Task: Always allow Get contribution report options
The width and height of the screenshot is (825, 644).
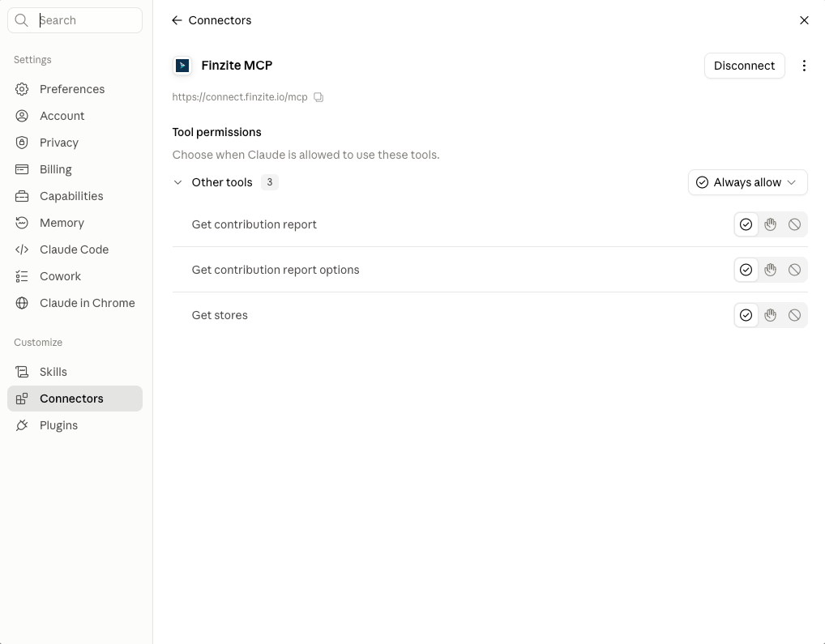Action: point(746,270)
